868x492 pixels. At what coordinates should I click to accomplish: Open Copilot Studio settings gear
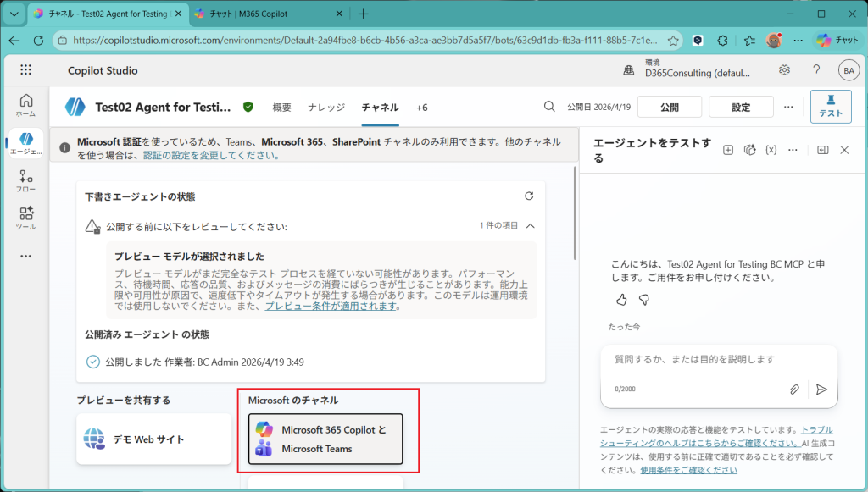pos(785,70)
